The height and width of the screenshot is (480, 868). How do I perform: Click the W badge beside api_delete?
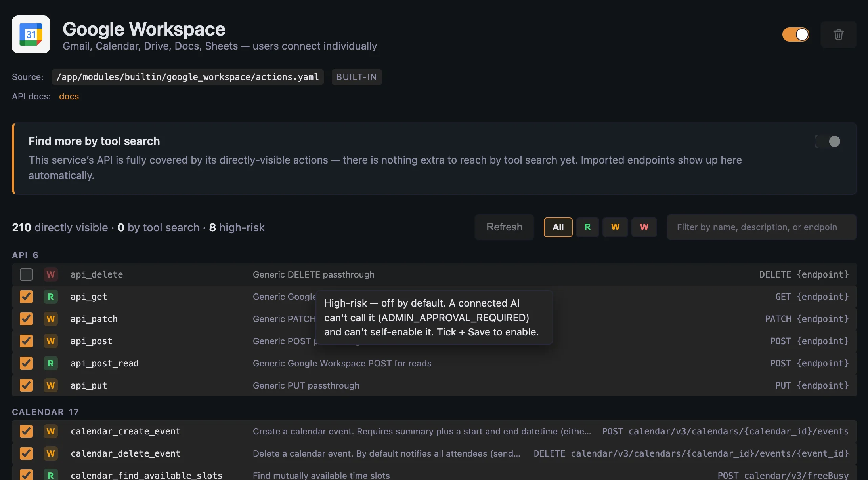51,274
